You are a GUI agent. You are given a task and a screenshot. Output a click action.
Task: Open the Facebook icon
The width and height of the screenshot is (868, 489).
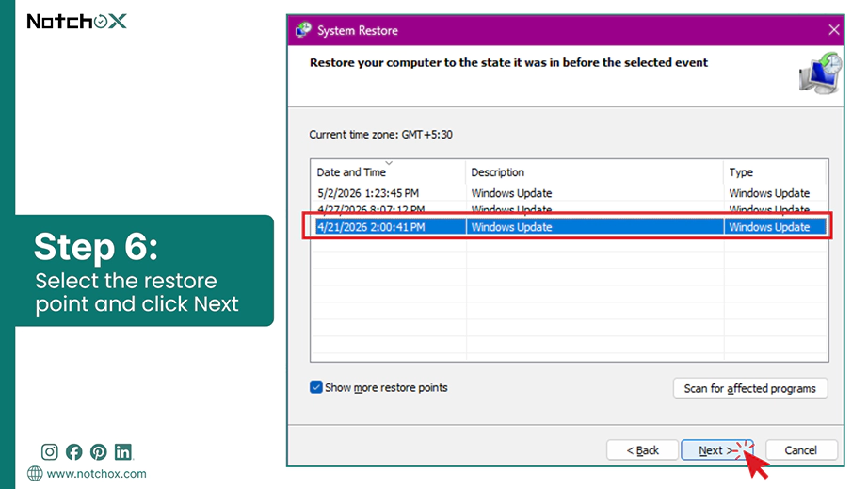tap(73, 452)
